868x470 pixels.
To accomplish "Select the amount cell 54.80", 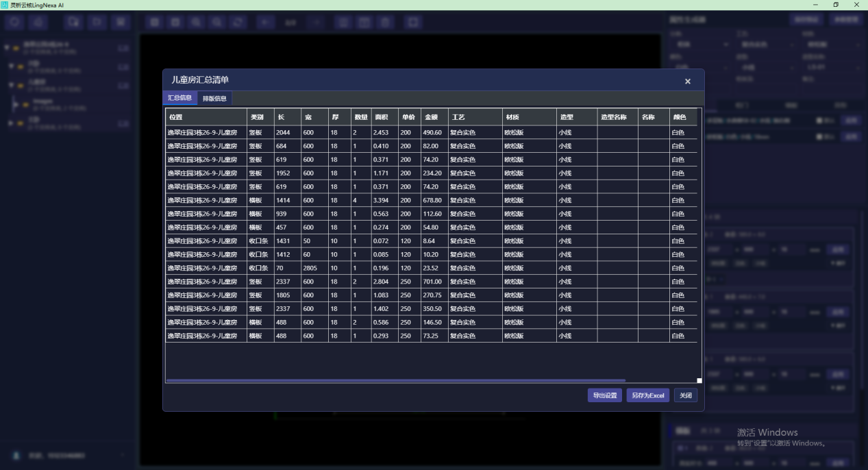I will 434,227.
